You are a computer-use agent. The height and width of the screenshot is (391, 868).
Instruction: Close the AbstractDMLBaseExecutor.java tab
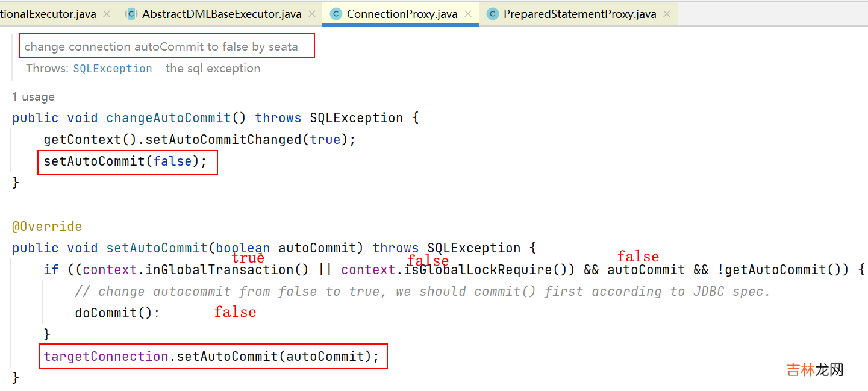coord(312,14)
